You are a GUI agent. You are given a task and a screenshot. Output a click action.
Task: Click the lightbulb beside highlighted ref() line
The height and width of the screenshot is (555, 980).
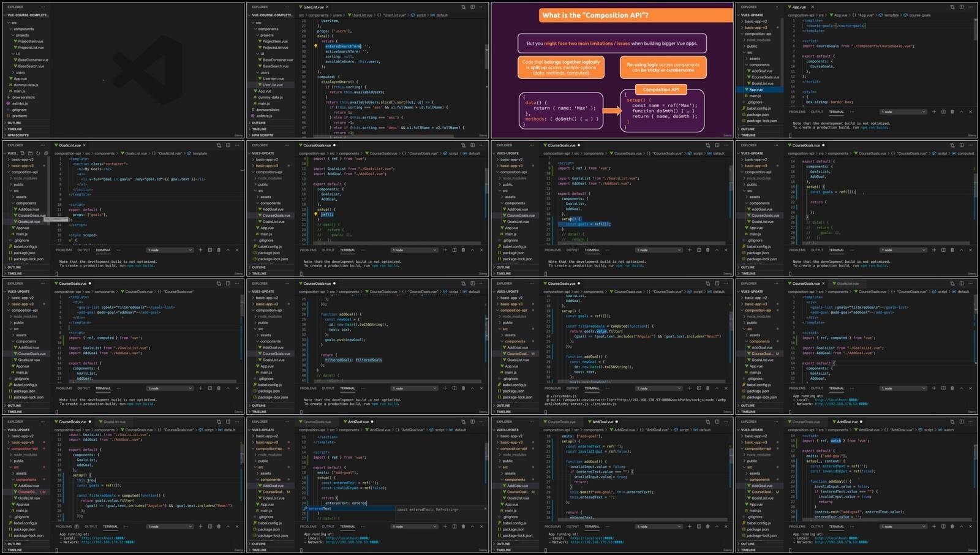315,214
